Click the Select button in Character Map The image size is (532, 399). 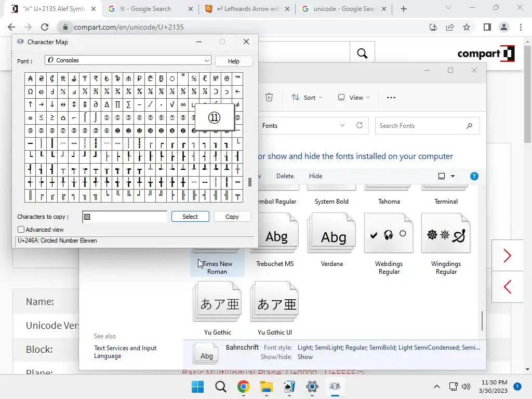(x=190, y=217)
